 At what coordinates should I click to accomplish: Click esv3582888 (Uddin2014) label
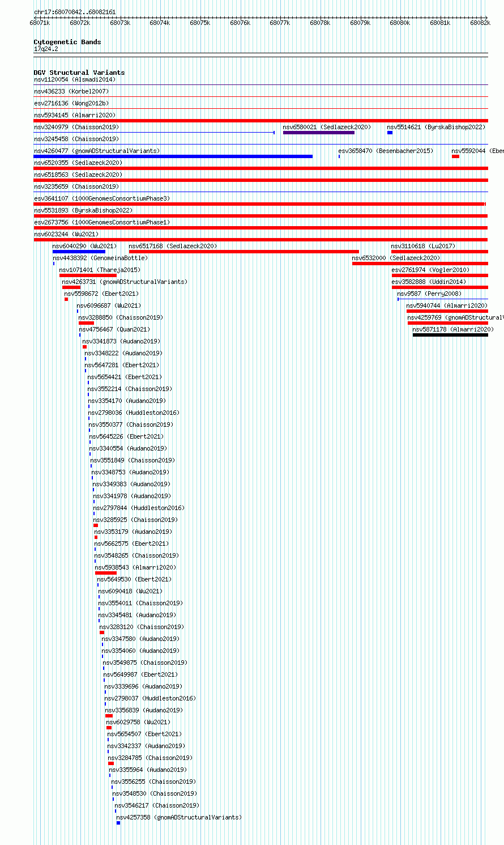pyautogui.click(x=429, y=282)
